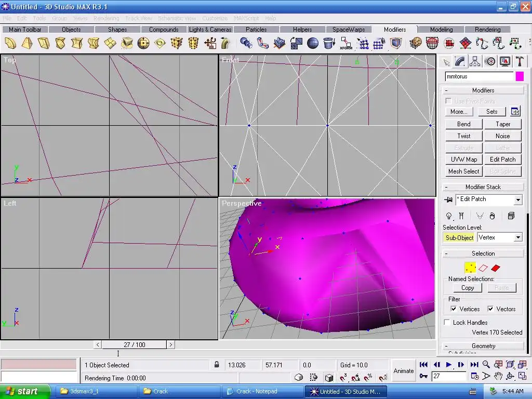The image size is (532, 399).
Task: Toggle the Percent Snap magnet icon
Action: [368, 377]
